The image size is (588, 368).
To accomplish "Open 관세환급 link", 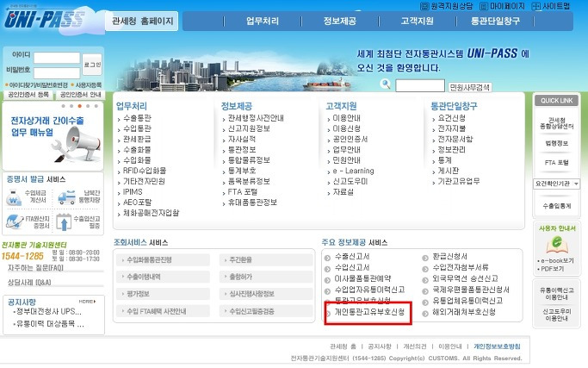I will [137, 140].
